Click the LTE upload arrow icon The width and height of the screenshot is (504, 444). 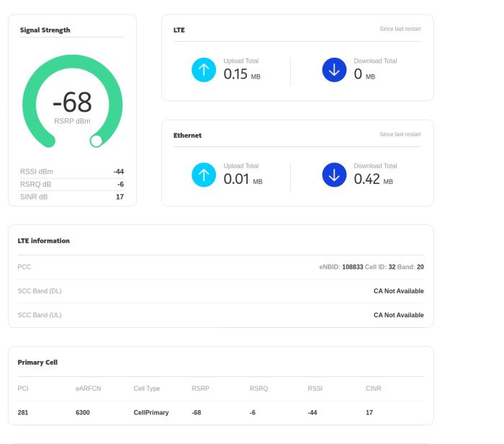(204, 70)
